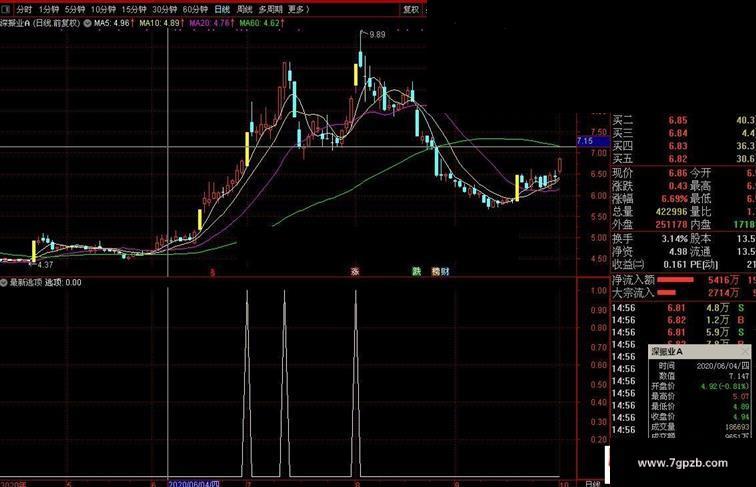Click the 2020/06/04/四 date label on axis
The height and width of the screenshot is (487, 756).
pos(194,484)
